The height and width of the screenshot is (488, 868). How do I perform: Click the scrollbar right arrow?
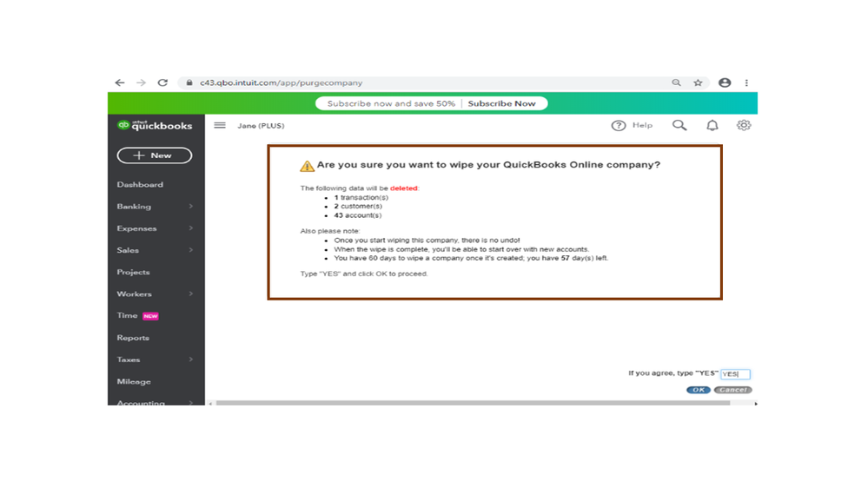[x=756, y=404]
